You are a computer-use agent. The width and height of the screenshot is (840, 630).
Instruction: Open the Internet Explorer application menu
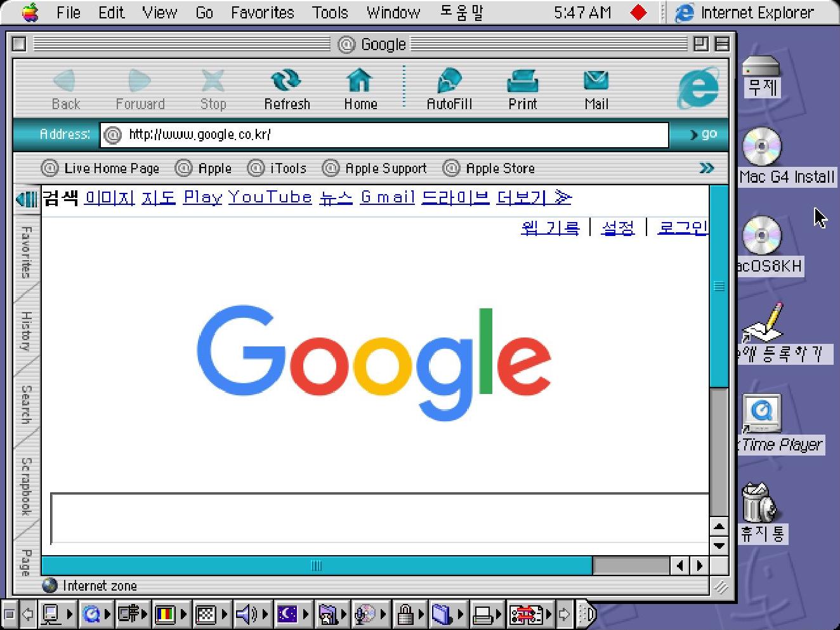[745, 13]
